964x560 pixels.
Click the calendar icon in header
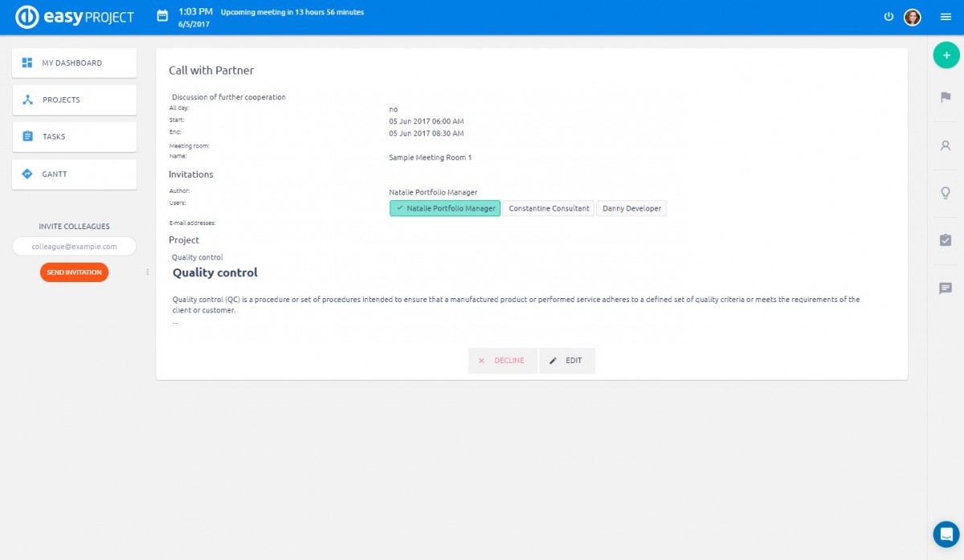point(162,16)
